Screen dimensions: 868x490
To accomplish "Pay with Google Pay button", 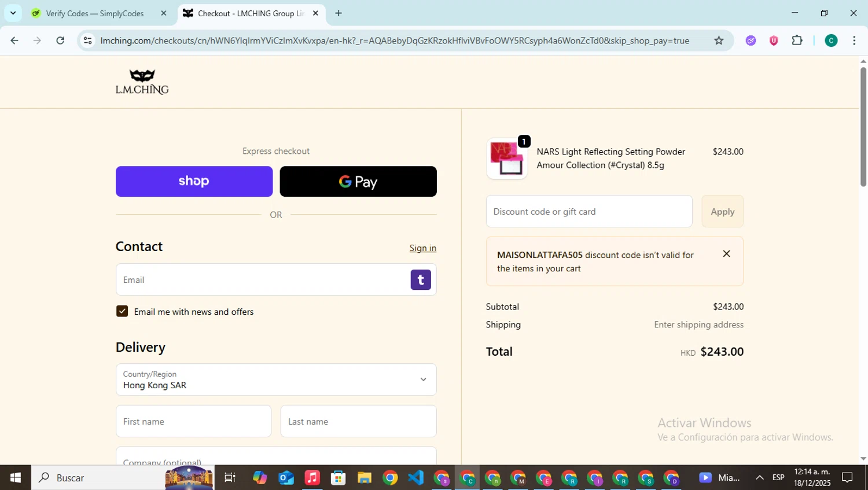I will click(x=358, y=181).
